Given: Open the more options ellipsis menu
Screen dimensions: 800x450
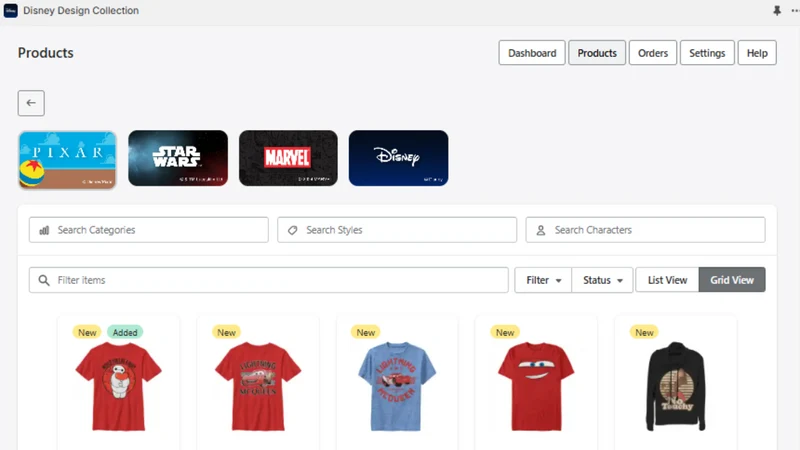Looking at the screenshot, I should [x=795, y=11].
